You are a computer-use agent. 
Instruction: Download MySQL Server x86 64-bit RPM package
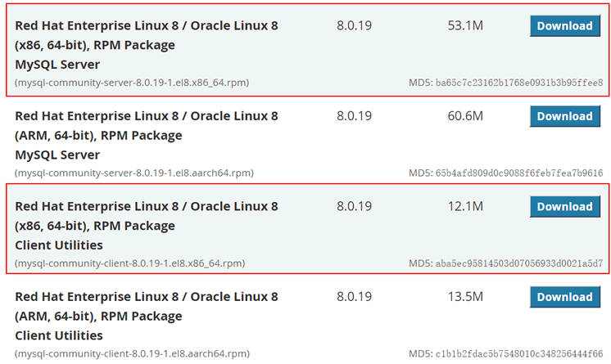tap(564, 26)
